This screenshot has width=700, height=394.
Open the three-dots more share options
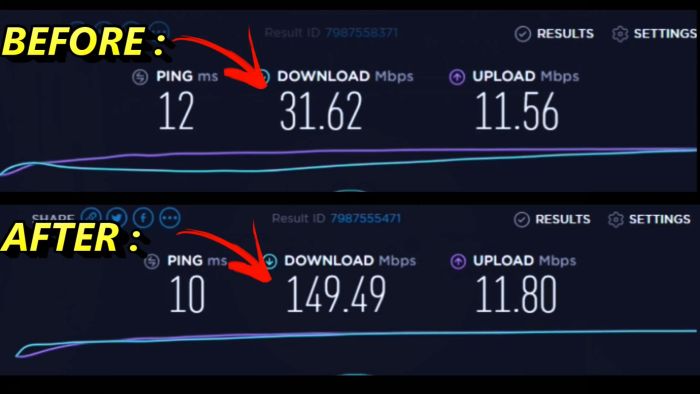(170, 218)
